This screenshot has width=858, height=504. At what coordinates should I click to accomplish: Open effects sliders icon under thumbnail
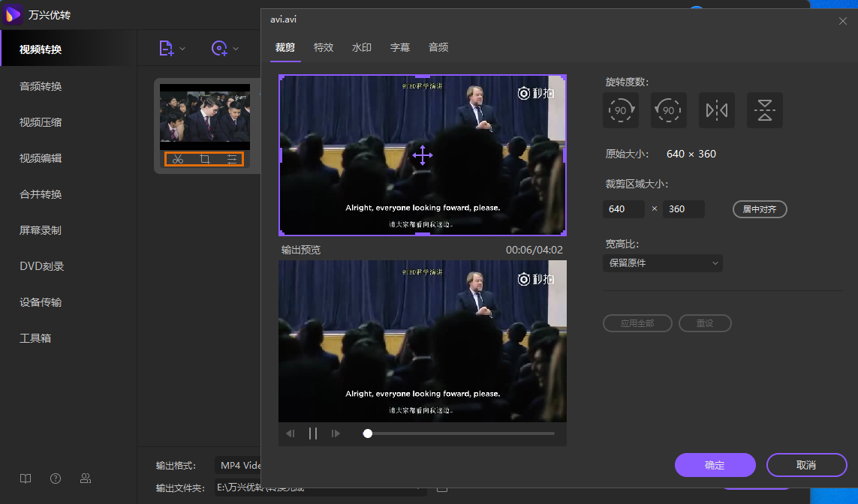click(x=232, y=159)
